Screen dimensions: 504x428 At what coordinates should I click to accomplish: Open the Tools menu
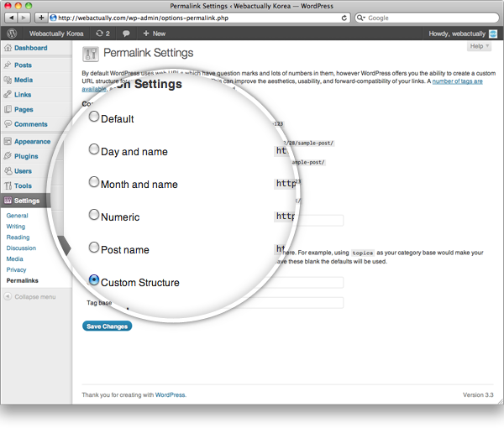click(x=23, y=185)
